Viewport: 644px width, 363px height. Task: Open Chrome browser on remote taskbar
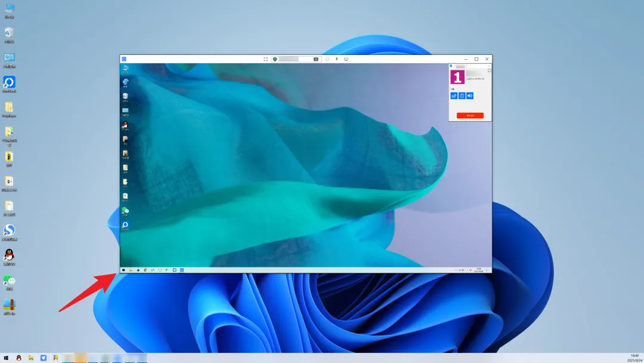(145, 270)
